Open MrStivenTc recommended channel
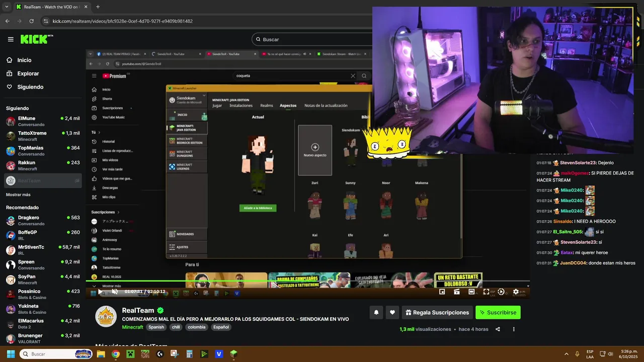Viewport: 644px width, 362px height. pyautogui.click(x=43, y=250)
